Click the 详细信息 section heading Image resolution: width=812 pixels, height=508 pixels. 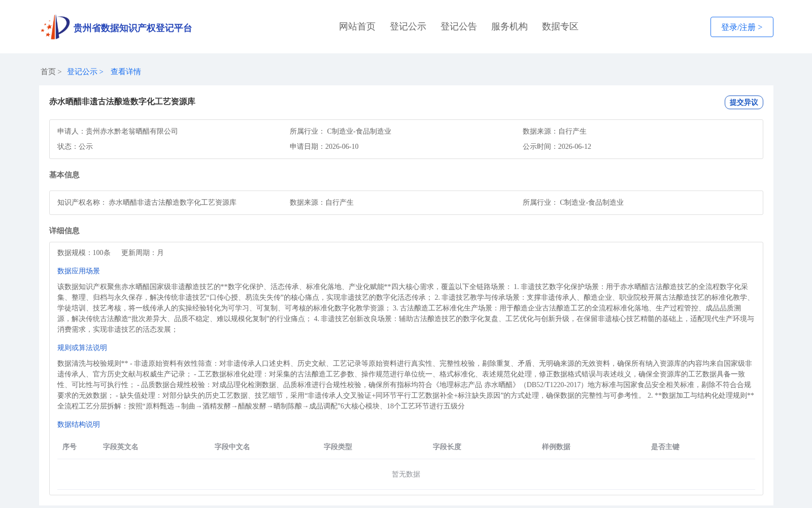tap(64, 231)
